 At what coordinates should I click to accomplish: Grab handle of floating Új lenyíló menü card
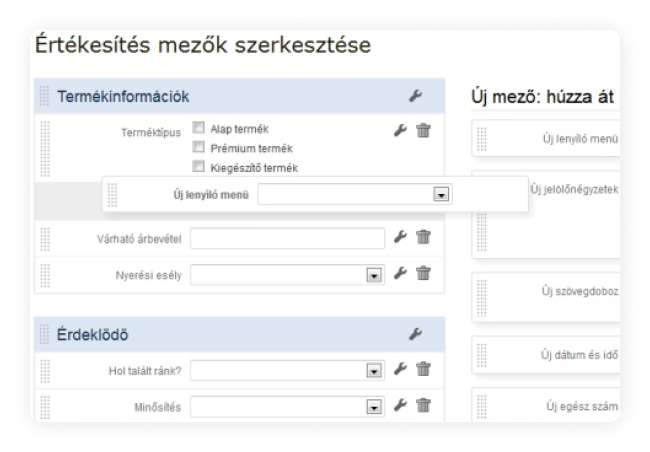(112, 194)
